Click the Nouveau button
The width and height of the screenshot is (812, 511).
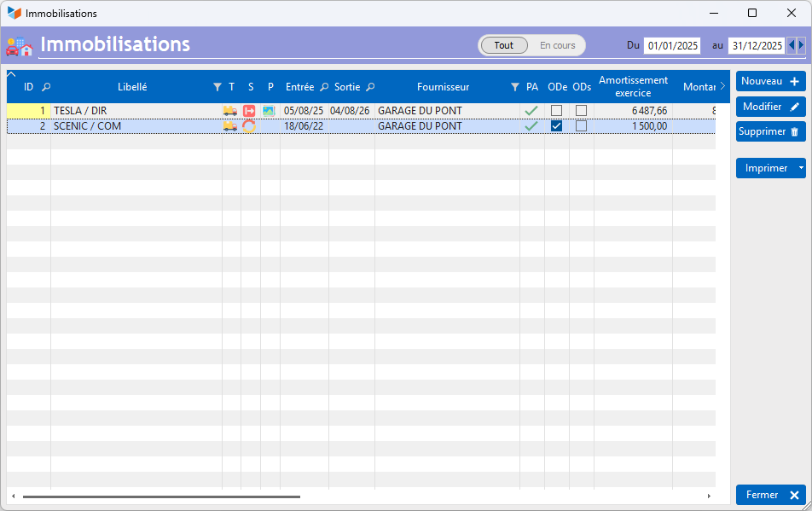(770, 81)
